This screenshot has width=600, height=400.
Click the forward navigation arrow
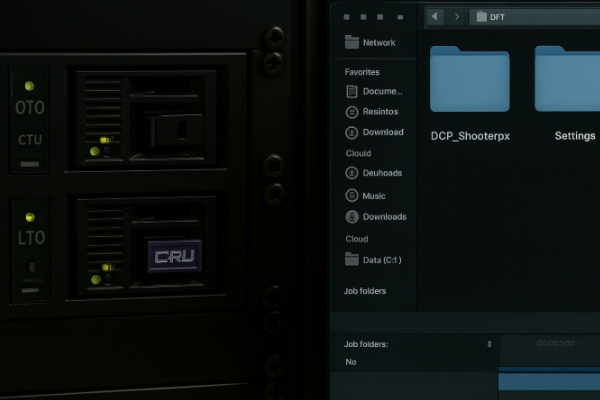pyautogui.click(x=457, y=17)
